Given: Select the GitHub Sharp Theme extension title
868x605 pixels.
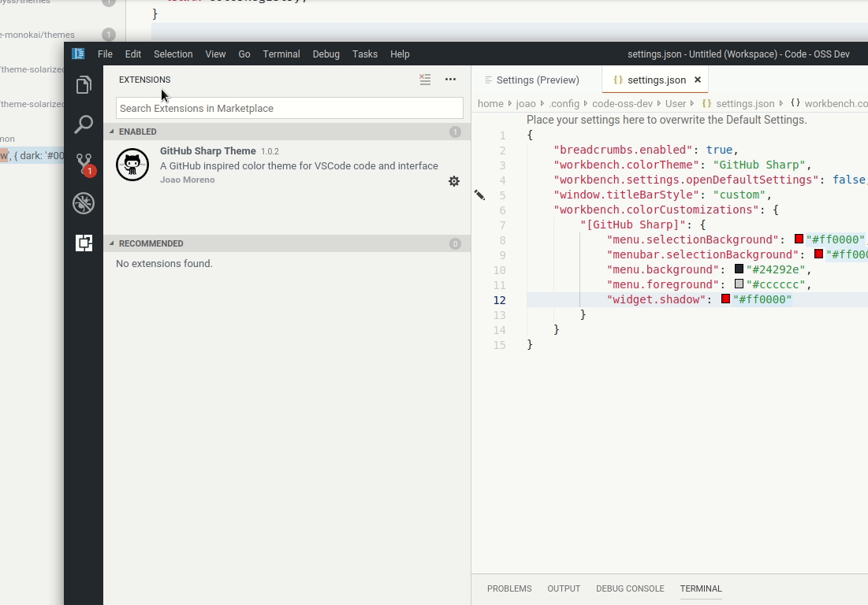Looking at the screenshot, I should pyautogui.click(x=207, y=151).
